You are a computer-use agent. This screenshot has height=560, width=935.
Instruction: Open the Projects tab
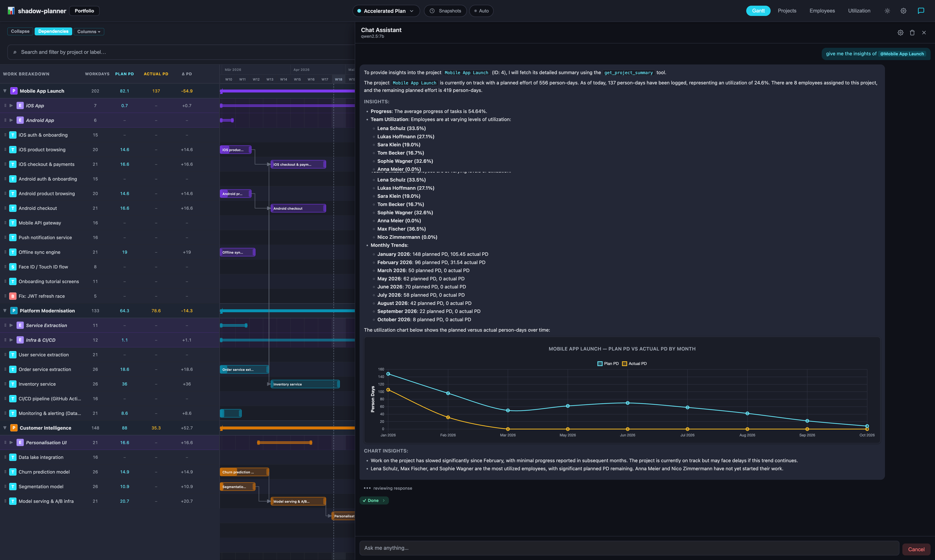pos(787,11)
